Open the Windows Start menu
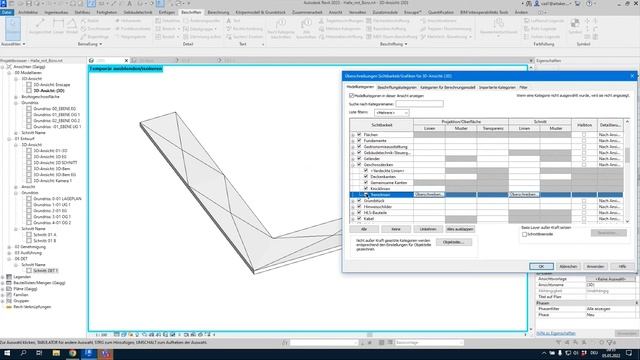The image size is (640, 360). click(7, 353)
